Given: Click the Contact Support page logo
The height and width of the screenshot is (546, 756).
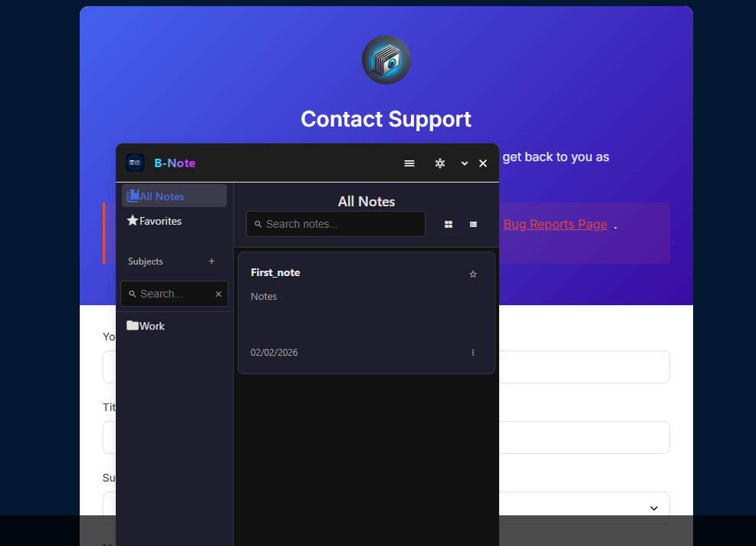Looking at the screenshot, I should tap(386, 60).
